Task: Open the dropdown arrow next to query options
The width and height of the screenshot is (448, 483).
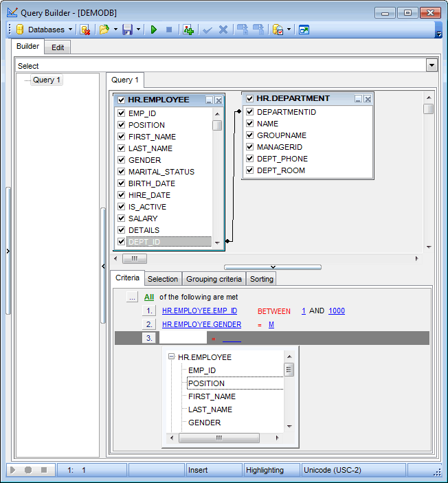Action: click(x=289, y=30)
